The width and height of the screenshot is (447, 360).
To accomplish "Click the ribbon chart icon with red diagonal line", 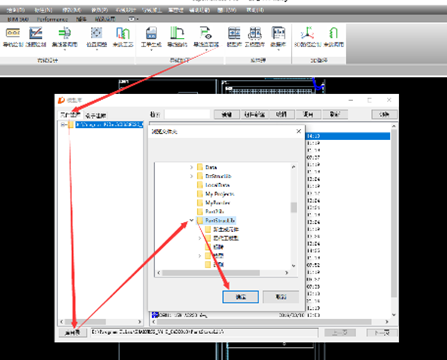I will click(x=36, y=33).
